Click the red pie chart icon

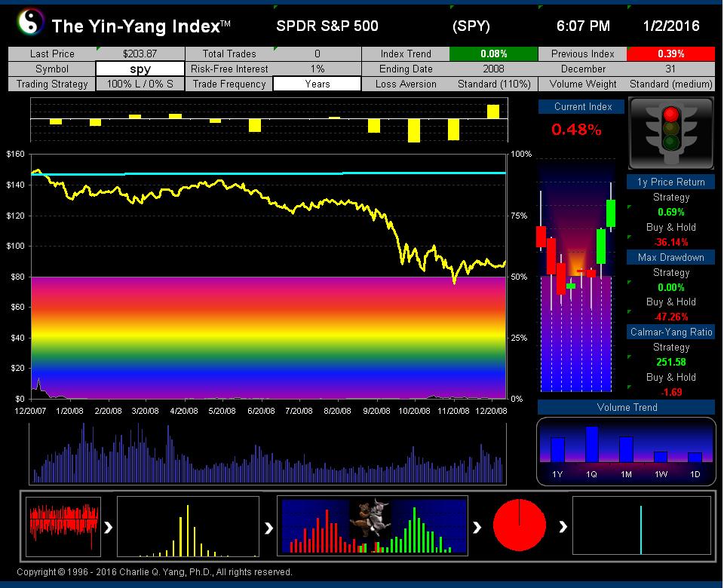pos(520,525)
